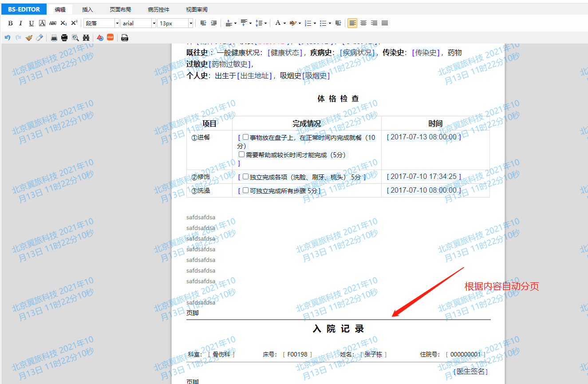Switch to the 插入 ribbon tab
Viewport: 588px width, 384px height.
click(87, 9)
